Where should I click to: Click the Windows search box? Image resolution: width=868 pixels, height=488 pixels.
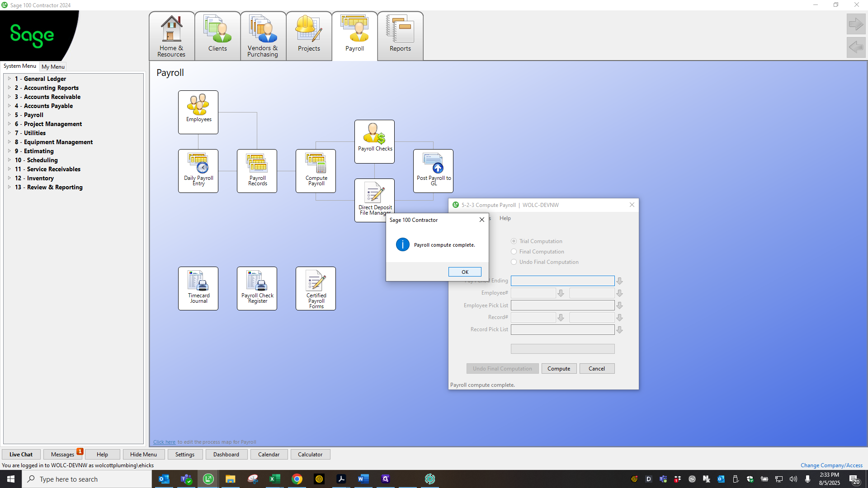[x=87, y=479]
